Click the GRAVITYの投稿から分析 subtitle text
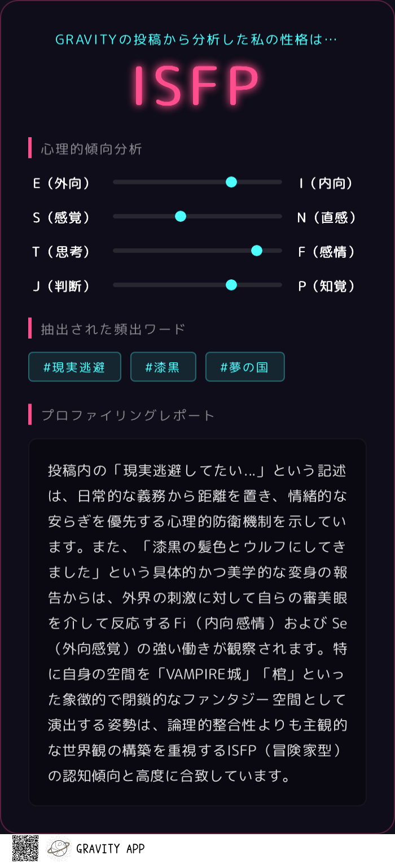The width and height of the screenshot is (395, 868). 196,40
